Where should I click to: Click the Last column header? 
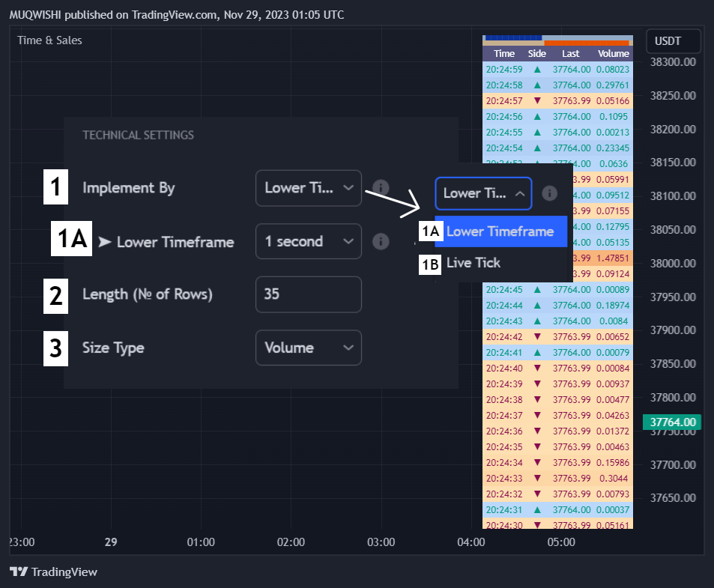pos(571,53)
